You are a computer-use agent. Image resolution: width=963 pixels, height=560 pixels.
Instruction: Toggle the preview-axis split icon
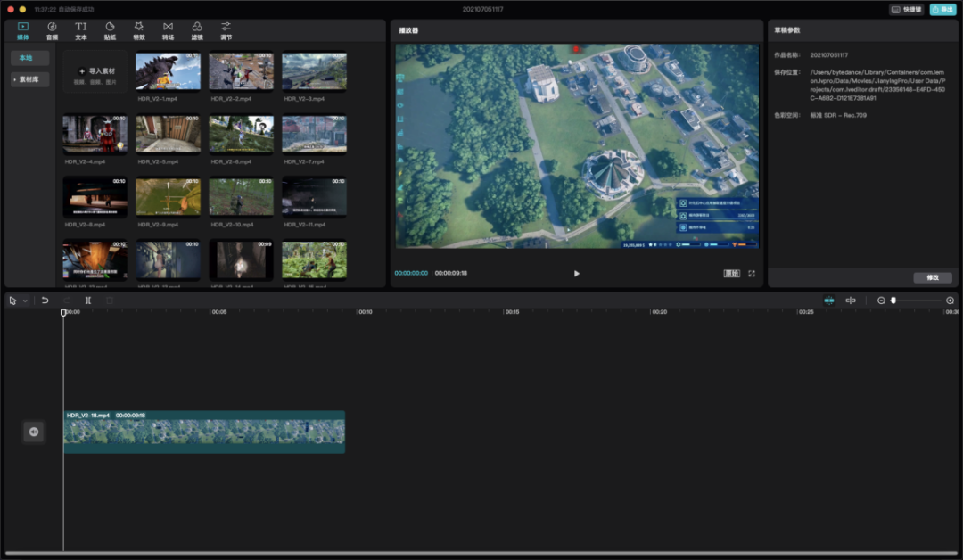(x=851, y=301)
